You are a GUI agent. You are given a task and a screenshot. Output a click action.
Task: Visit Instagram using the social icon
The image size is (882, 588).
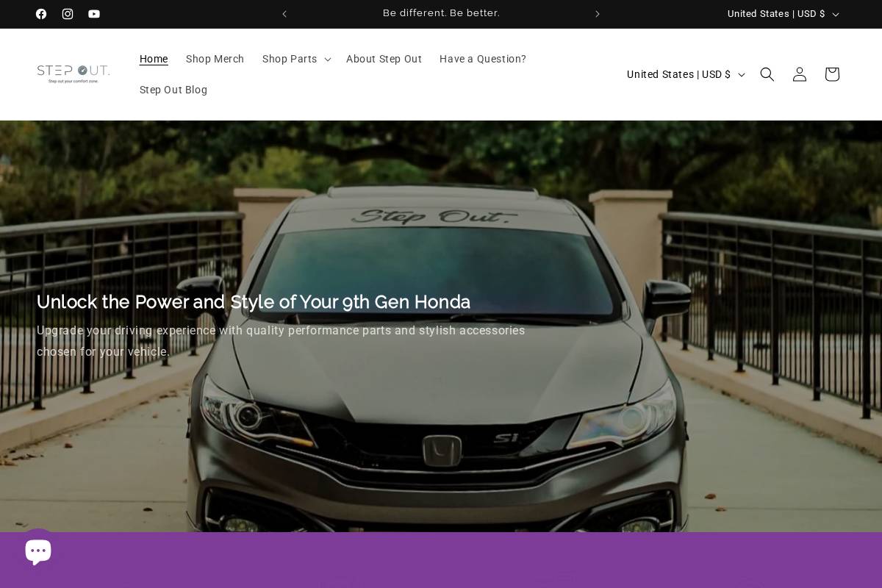(x=68, y=14)
